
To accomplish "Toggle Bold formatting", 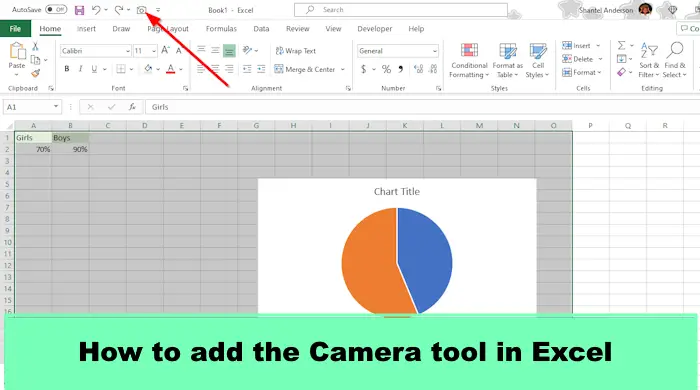I will pyautogui.click(x=67, y=69).
